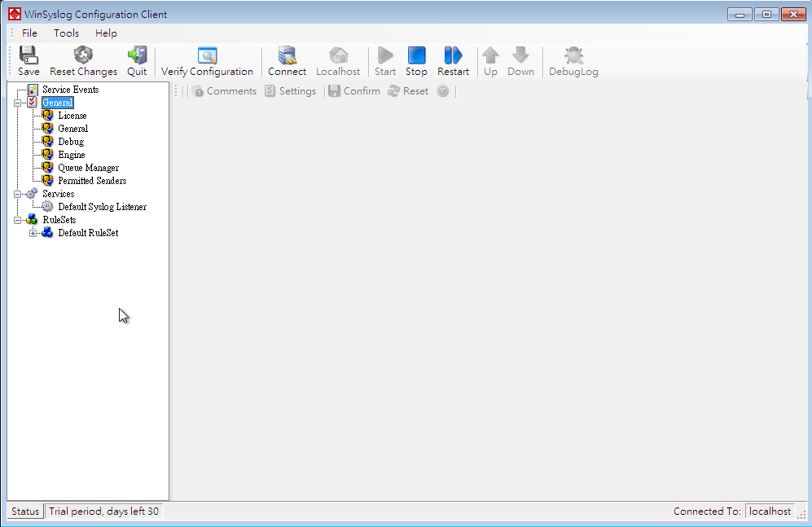Click the Reset Changes icon
The image size is (812, 527).
pyautogui.click(x=83, y=55)
